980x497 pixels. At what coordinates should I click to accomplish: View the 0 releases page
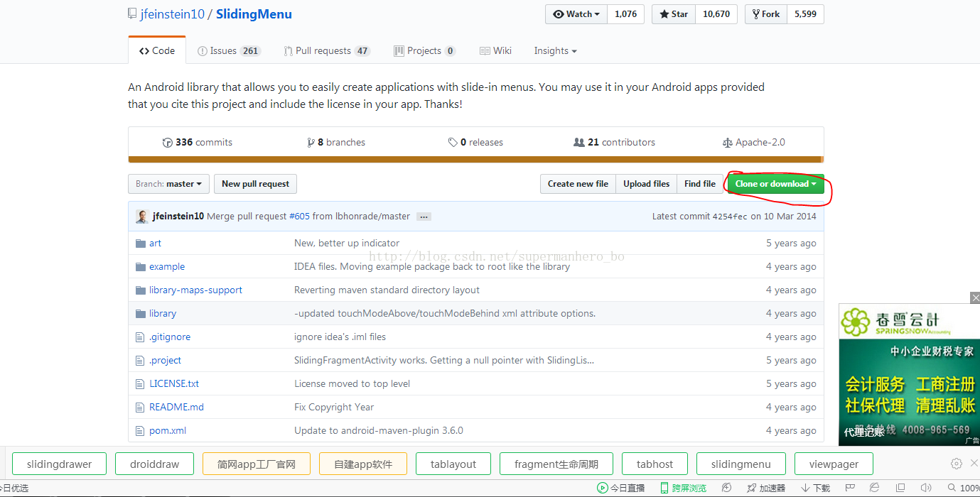pyautogui.click(x=475, y=142)
